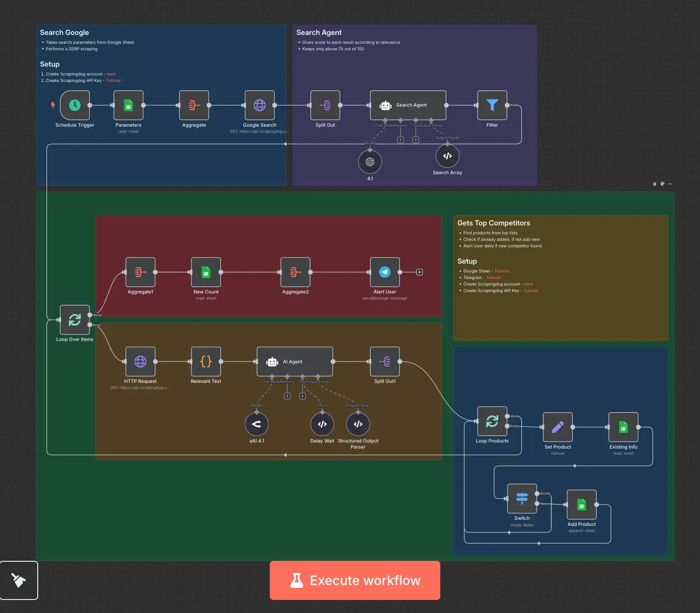Screen dimensions: 700x613
Task: Click the Loop Over Items node
Action: pos(75,320)
